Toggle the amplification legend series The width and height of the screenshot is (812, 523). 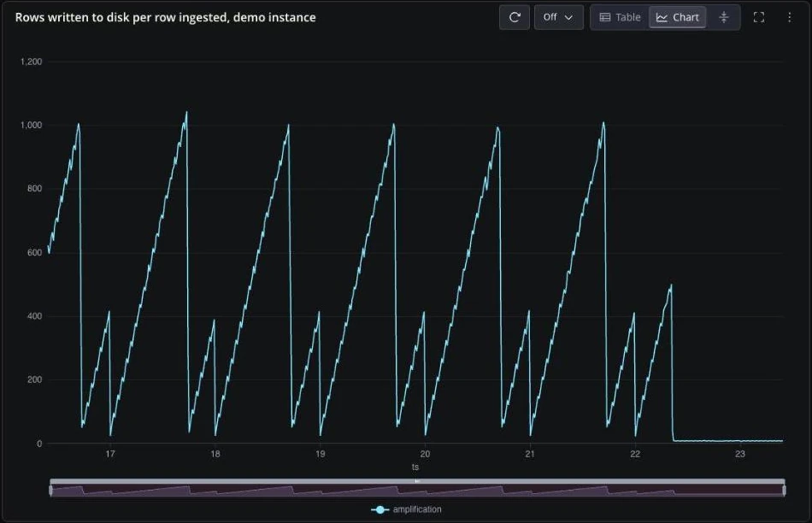(x=407, y=509)
